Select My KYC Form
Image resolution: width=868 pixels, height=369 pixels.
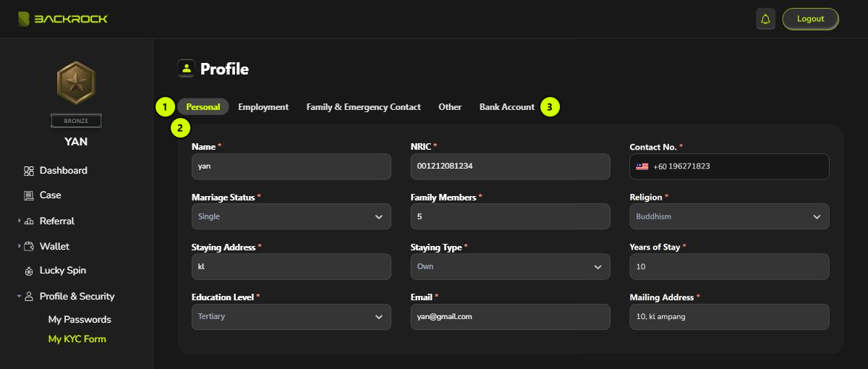pos(77,339)
